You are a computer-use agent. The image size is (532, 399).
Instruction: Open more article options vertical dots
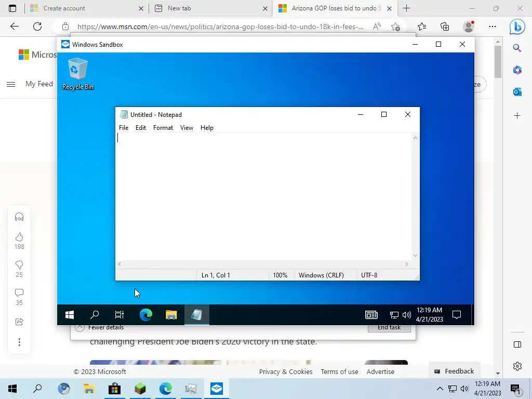[19, 342]
